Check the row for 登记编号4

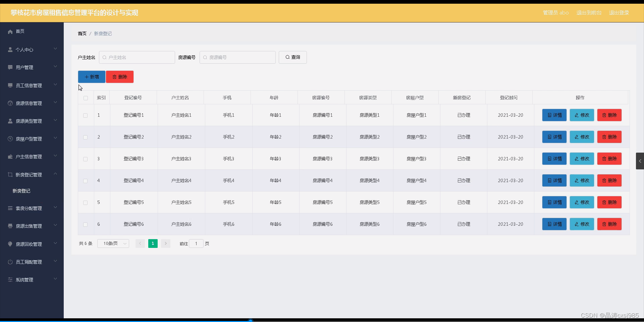[86, 181]
